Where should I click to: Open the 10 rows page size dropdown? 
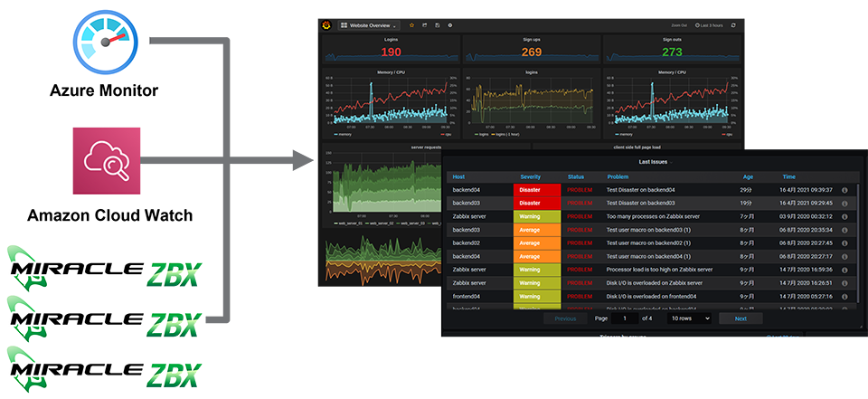[x=689, y=318]
